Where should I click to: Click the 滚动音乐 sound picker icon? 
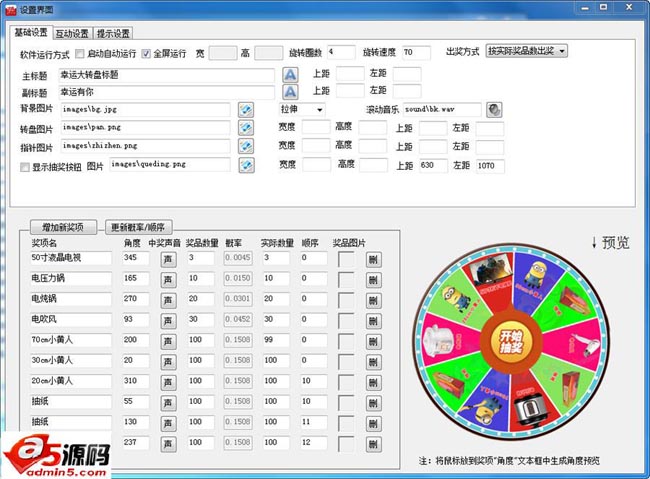pos(494,110)
